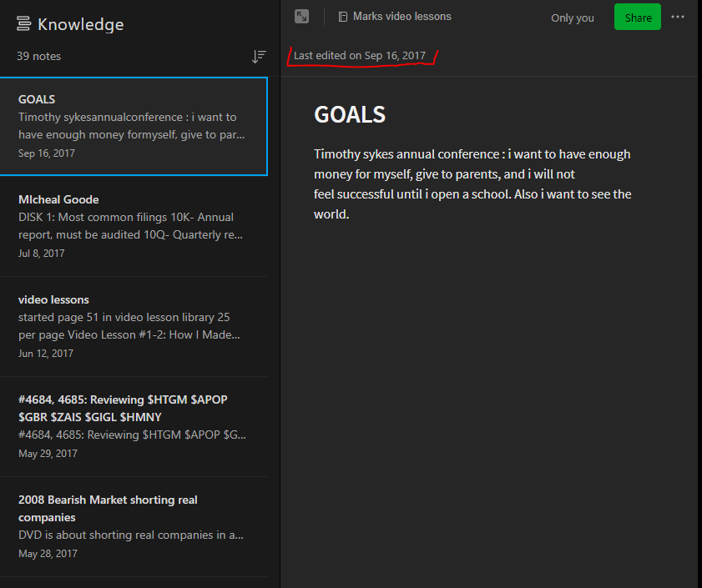The width and height of the screenshot is (702, 588).
Task: Click the Jul 8, 2017 date on MIcheal Goode note
Action: point(41,254)
